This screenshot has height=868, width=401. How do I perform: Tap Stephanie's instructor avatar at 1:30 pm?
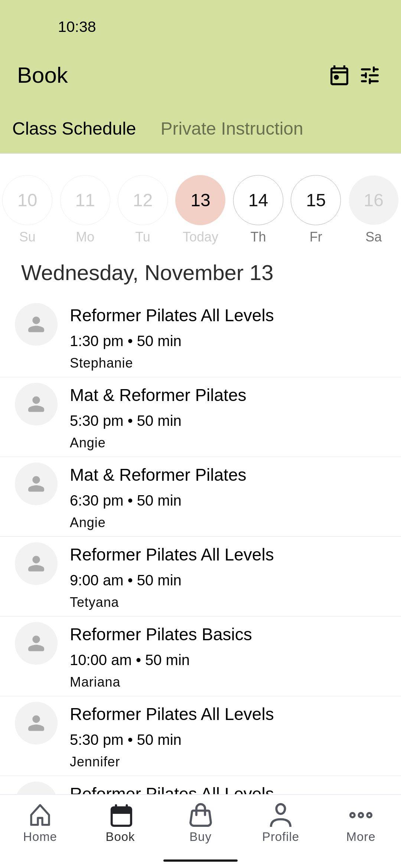click(36, 324)
